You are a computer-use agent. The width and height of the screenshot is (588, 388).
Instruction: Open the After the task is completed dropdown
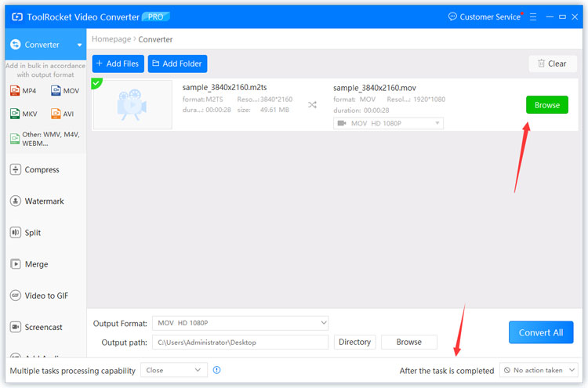[x=539, y=370]
